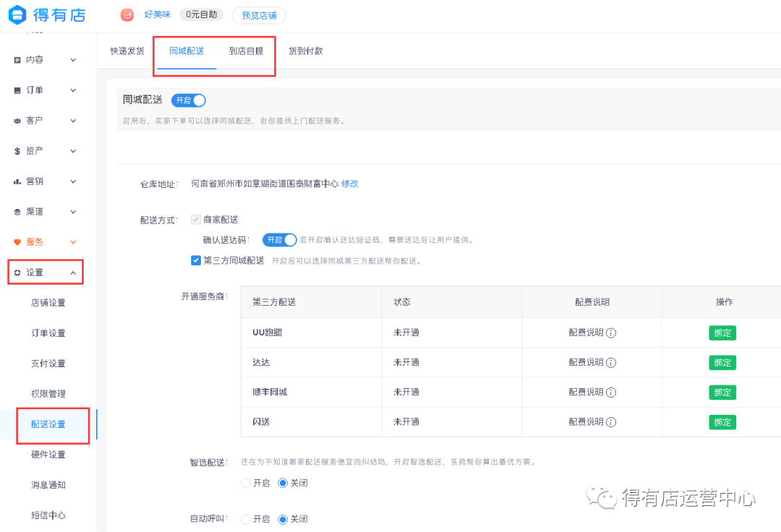
Task: Open the 货到付款 tab
Action: 305,51
